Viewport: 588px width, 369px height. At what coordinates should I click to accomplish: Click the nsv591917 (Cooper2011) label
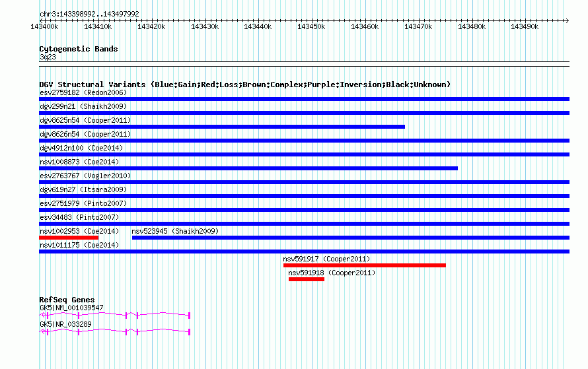[326, 259]
